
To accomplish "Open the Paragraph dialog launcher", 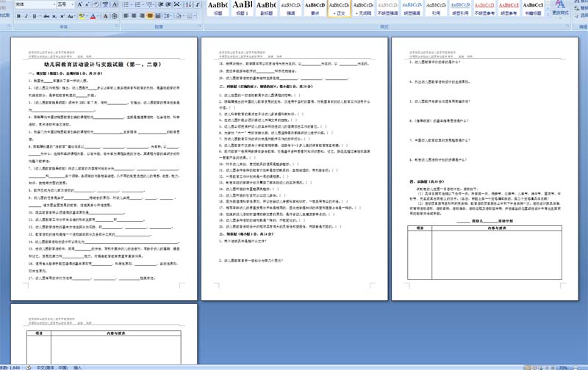I will pyautogui.click(x=200, y=26).
